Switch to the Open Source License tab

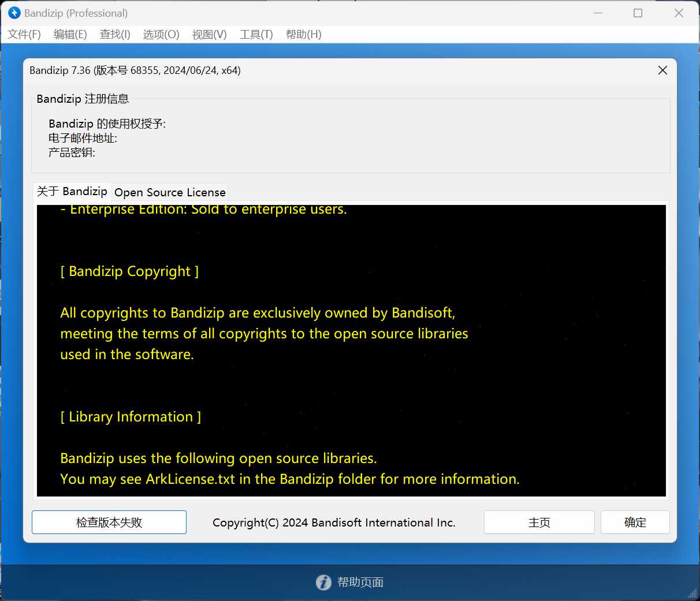click(170, 192)
